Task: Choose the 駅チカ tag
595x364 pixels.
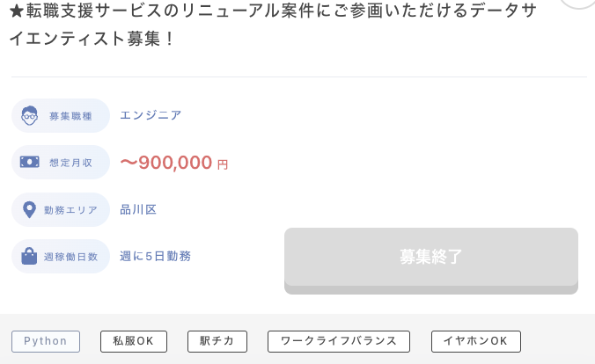Action: point(217,341)
